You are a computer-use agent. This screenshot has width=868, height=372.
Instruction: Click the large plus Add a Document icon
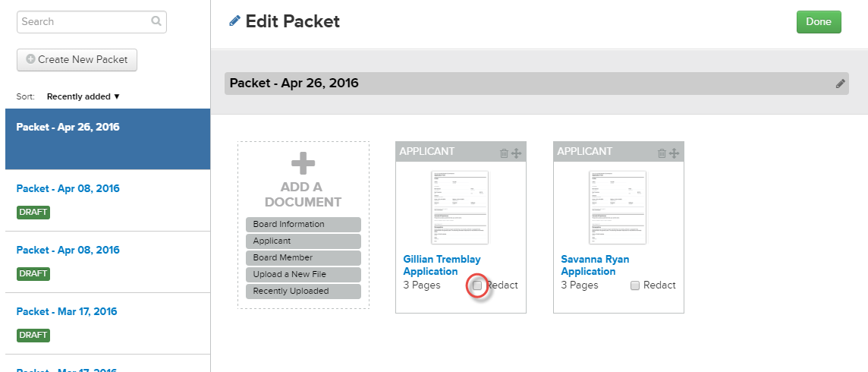tap(303, 163)
